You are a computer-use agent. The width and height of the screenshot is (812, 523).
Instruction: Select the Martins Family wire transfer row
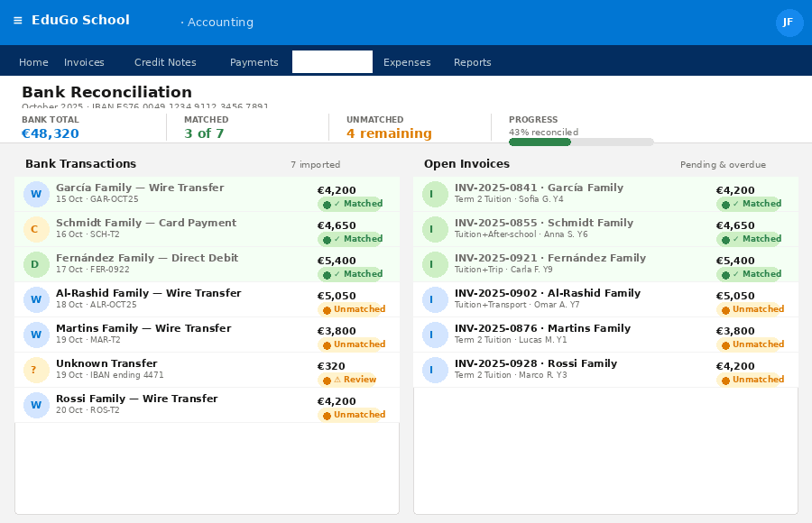208,335
